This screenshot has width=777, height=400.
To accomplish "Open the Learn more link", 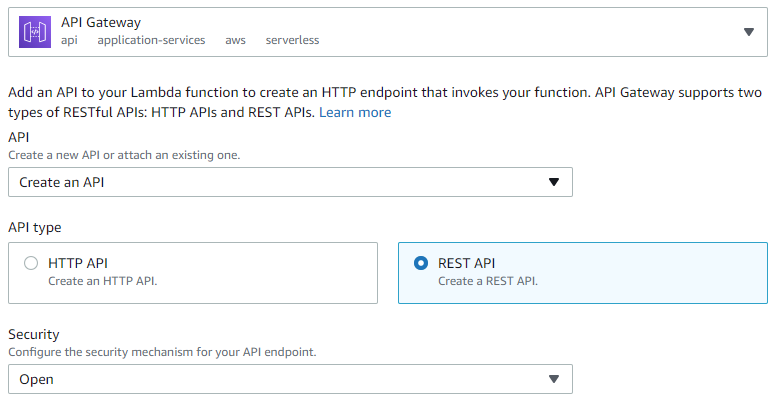I will (x=355, y=112).
